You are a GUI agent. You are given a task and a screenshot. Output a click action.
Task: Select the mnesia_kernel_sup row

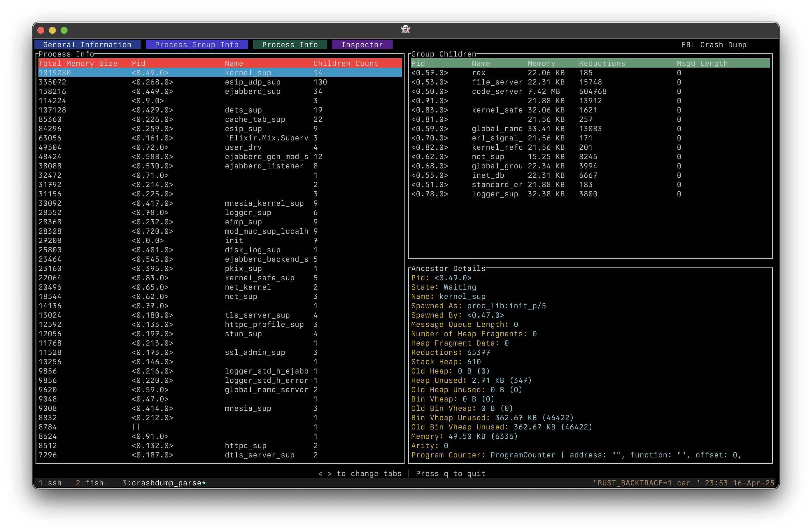coord(220,203)
